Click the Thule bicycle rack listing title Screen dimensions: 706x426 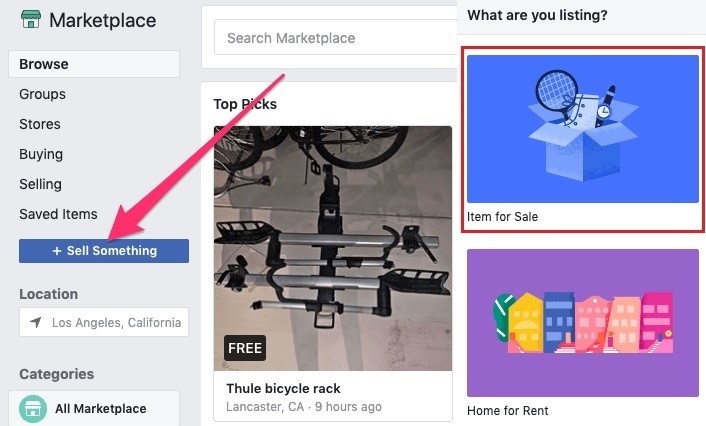pyautogui.click(x=283, y=389)
